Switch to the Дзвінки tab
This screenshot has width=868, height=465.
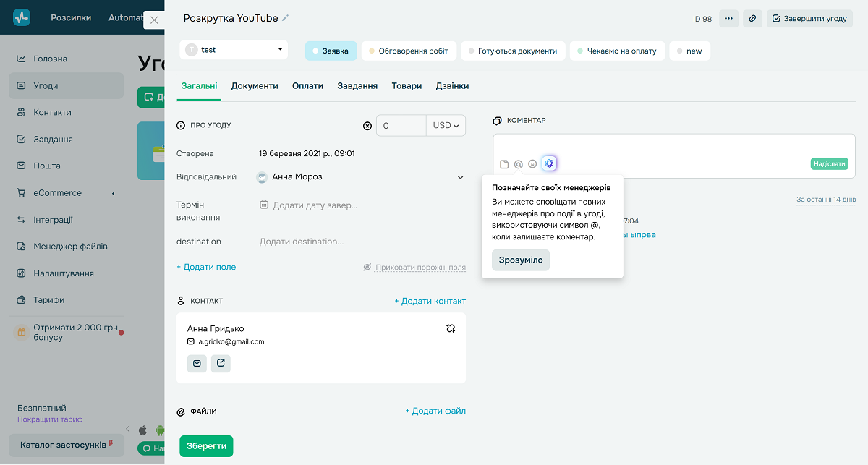pos(452,85)
